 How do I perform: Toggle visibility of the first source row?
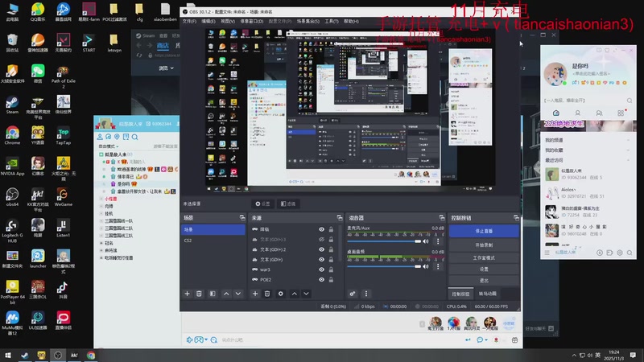tap(321, 229)
